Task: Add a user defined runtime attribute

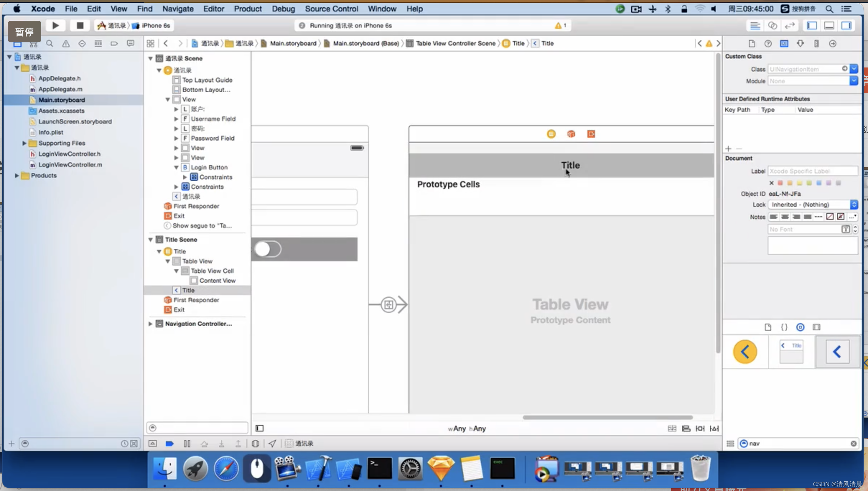Action: (x=728, y=148)
